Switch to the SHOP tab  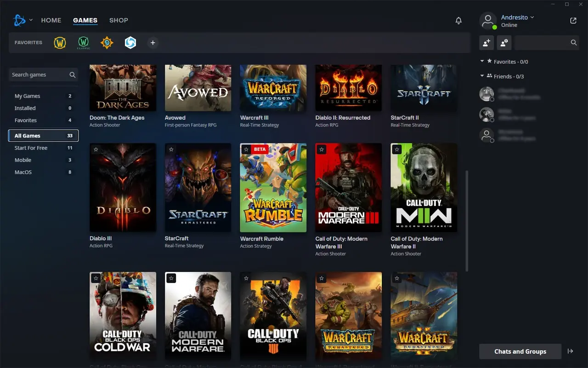coord(119,20)
